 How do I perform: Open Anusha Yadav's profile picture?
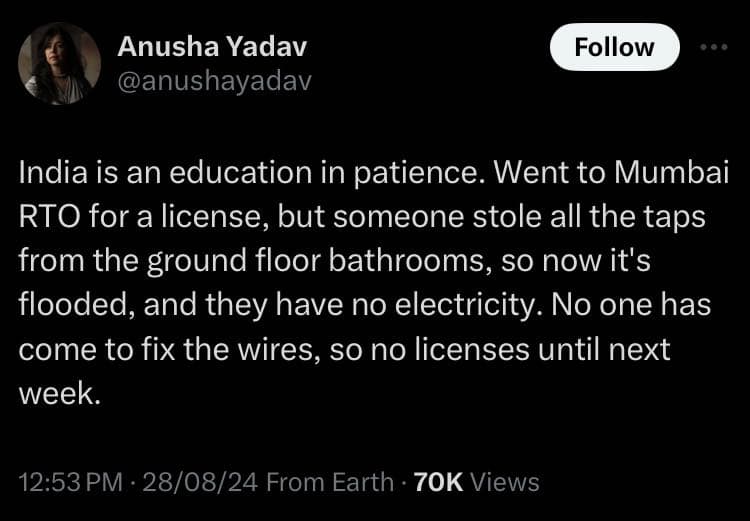click(x=60, y=63)
